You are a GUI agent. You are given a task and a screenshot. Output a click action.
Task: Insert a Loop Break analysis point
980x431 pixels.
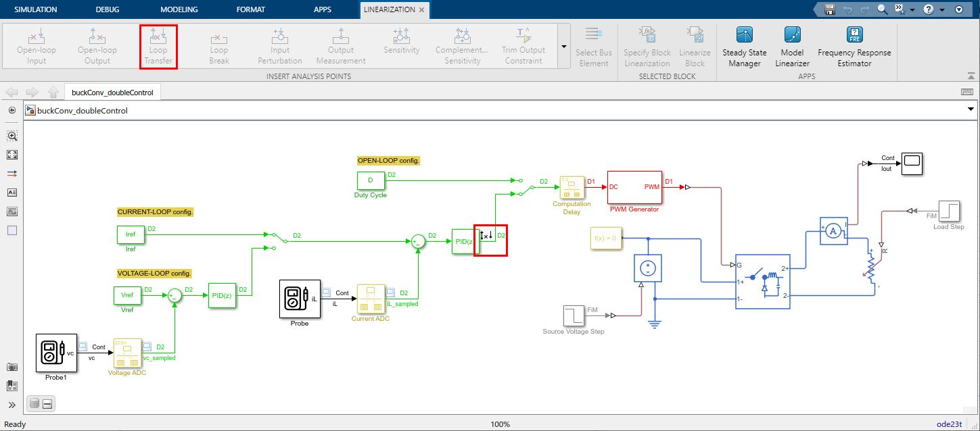218,45
